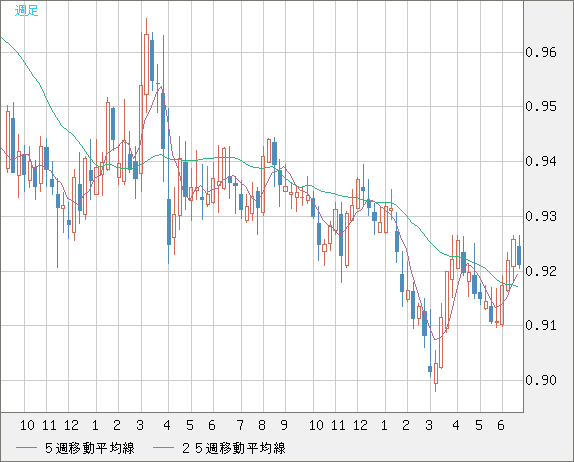Screen dimensions: 574x462
Task: Click the purple 5-week average legend line
Action: 26,448
